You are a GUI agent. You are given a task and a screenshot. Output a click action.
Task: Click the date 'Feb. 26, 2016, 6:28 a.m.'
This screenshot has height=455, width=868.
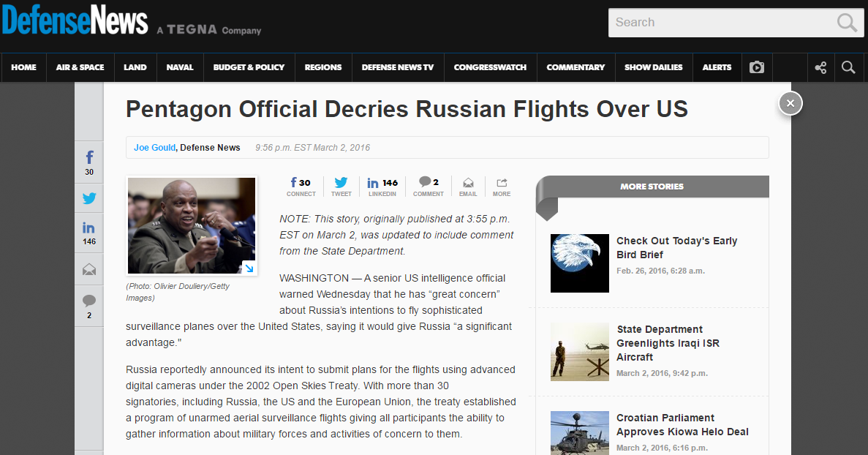(x=660, y=271)
